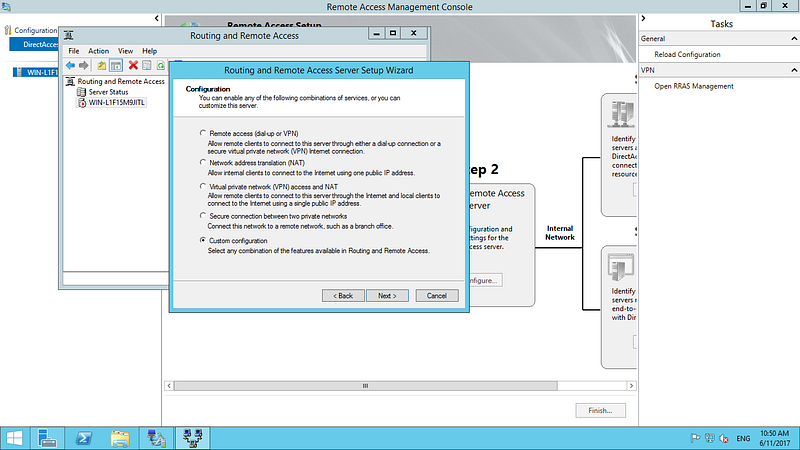The height and width of the screenshot is (450, 800).
Task: Open the Help menu
Action: [149, 51]
